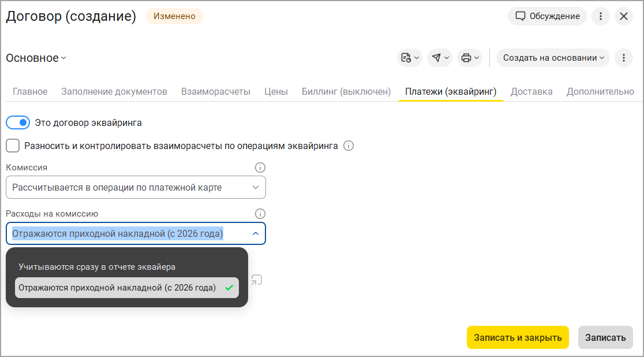Open the three-dot menu near Обсуждение
Viewport: 644px width, 357px height.
[601, 16]
